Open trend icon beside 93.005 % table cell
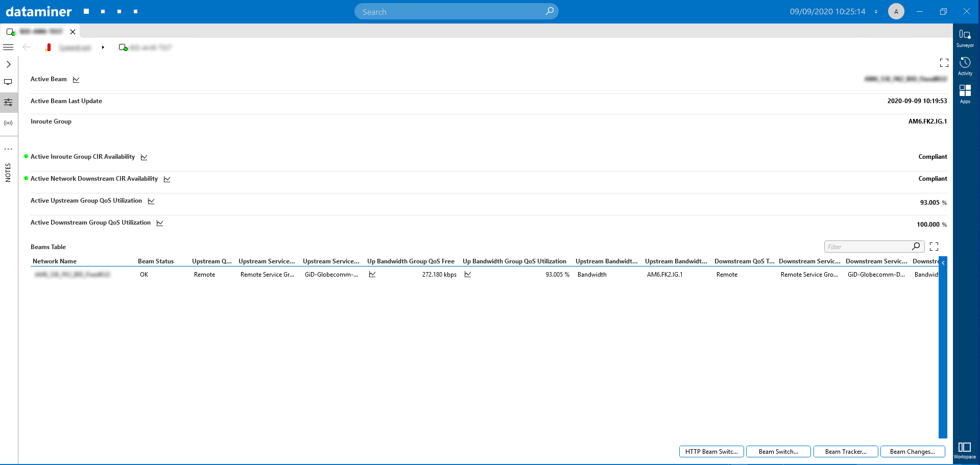Image resolution: width=980 pixels, height=465 pixels. (x=468, y=275)
